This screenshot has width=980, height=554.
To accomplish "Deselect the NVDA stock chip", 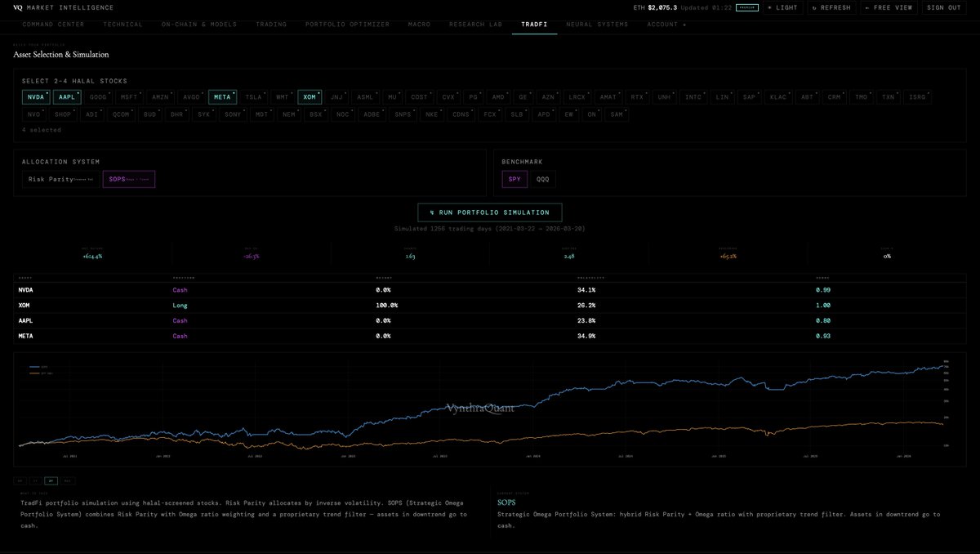I will pyautogui.click(x=36, y=97).
